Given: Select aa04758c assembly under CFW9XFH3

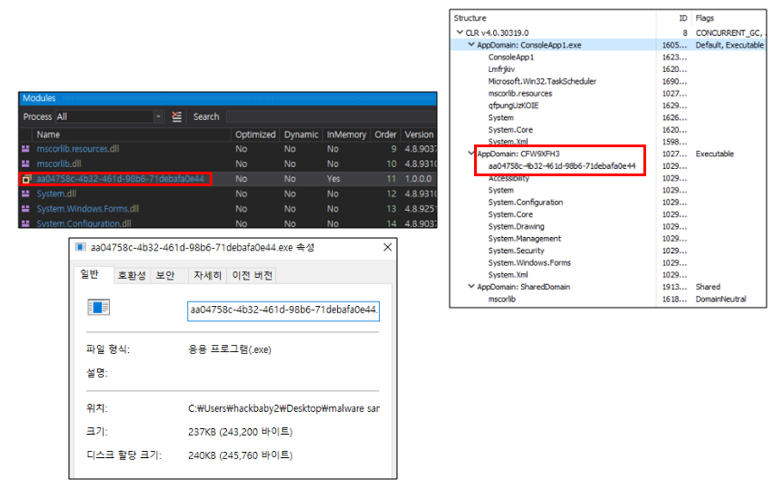Looking at the screenshot, I should coord(562,166).
